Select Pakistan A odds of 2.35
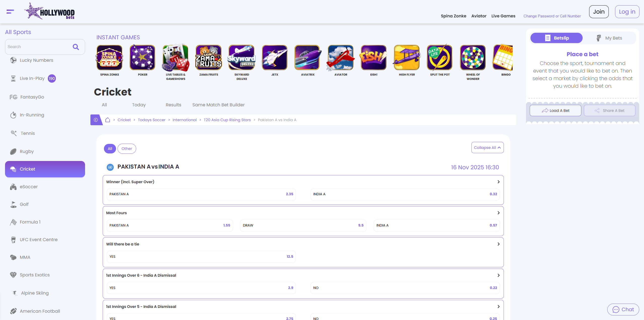644x320 pixels. pyautogui.click(x=201, y=194)
